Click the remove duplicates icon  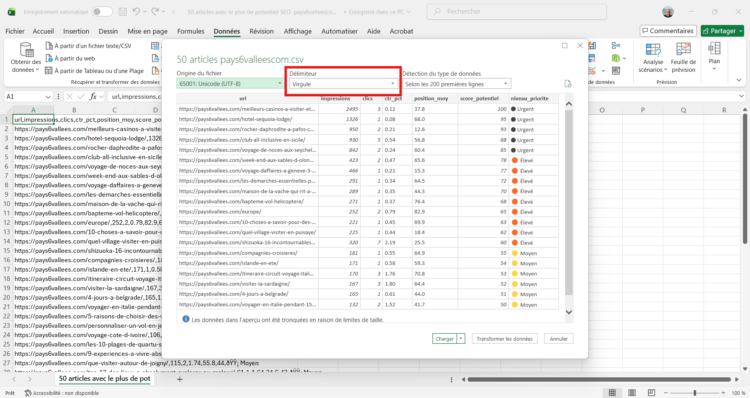pyautogui.click(x=592, y=58)
